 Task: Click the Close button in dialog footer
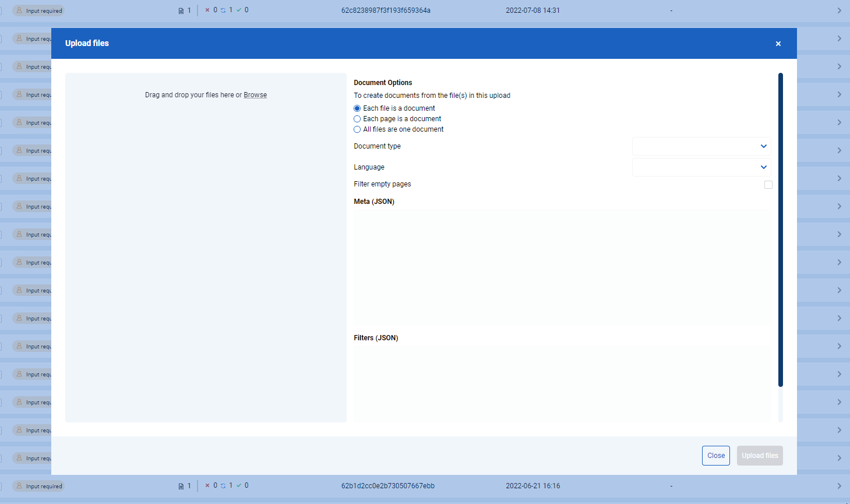(716, 456)
